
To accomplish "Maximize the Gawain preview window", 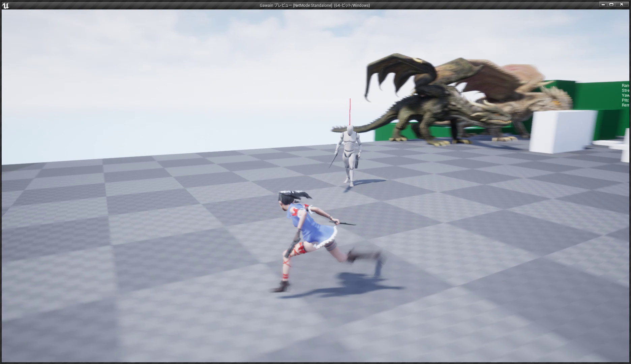I will (611, 4).
